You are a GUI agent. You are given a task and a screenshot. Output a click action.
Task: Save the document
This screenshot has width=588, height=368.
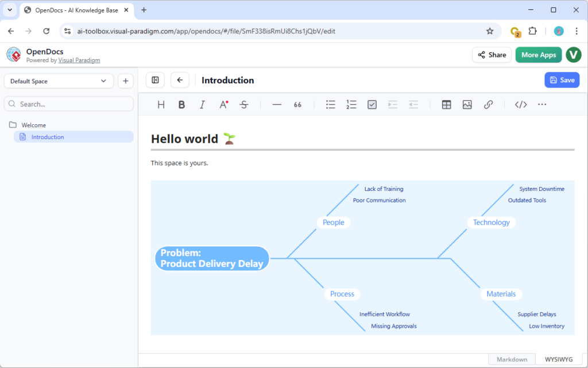562,80
